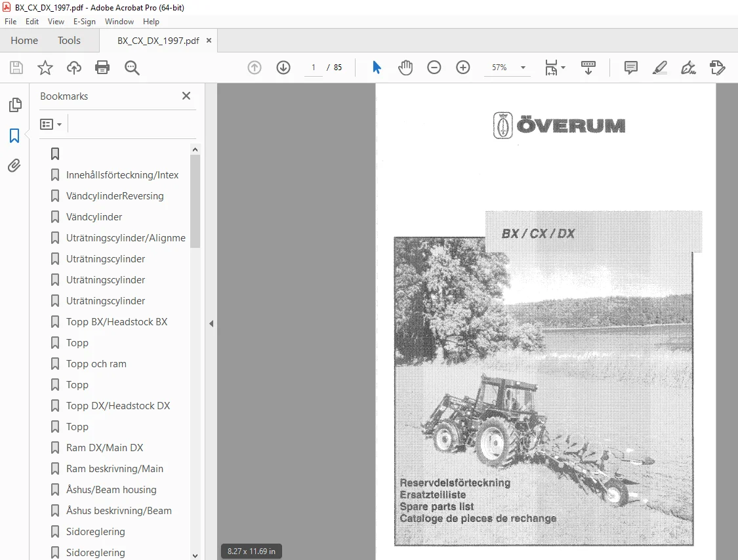Click the 57% zoom value field
This screenshot has width=738, height=560.
click(499, 68)
